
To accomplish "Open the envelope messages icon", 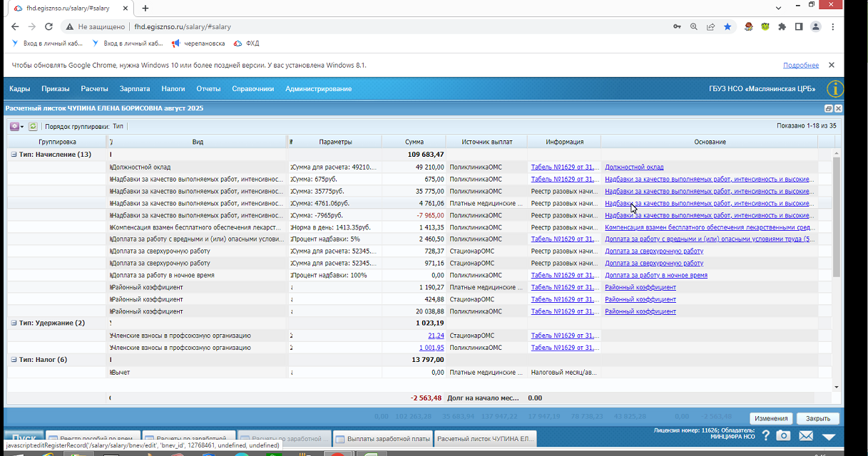I will 806,435.
